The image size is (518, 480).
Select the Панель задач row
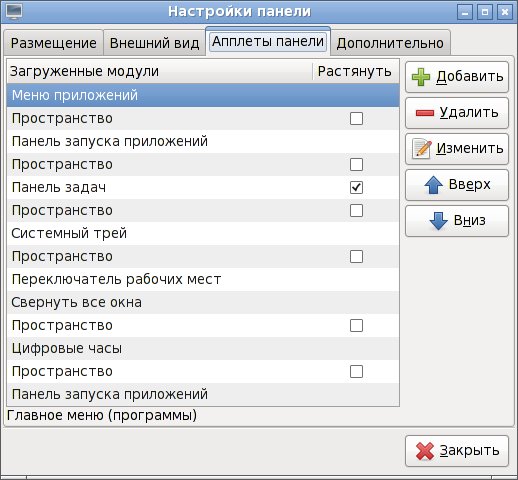203,187
